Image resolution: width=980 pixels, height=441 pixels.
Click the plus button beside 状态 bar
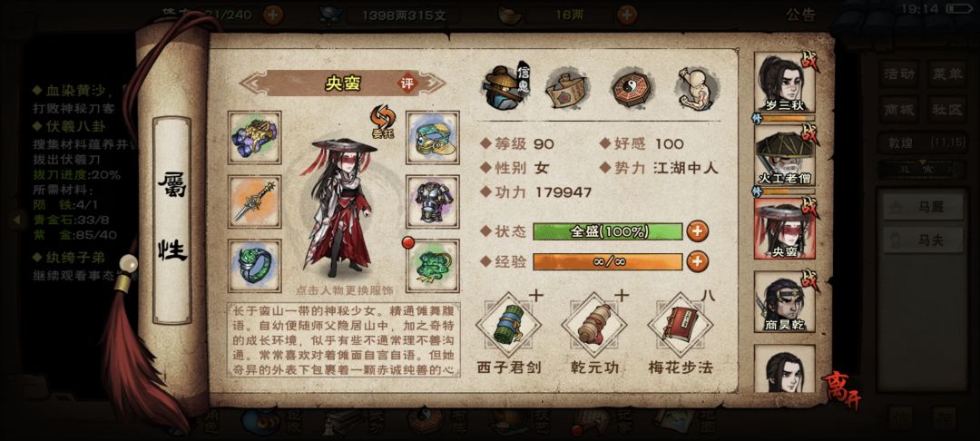tap(698, 231)
